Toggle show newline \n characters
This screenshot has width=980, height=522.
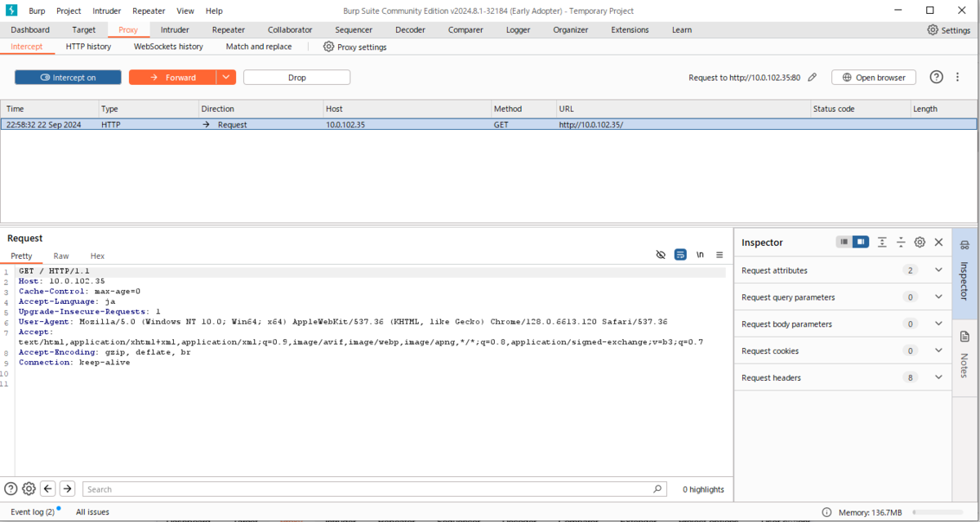(x=700, y=255)
